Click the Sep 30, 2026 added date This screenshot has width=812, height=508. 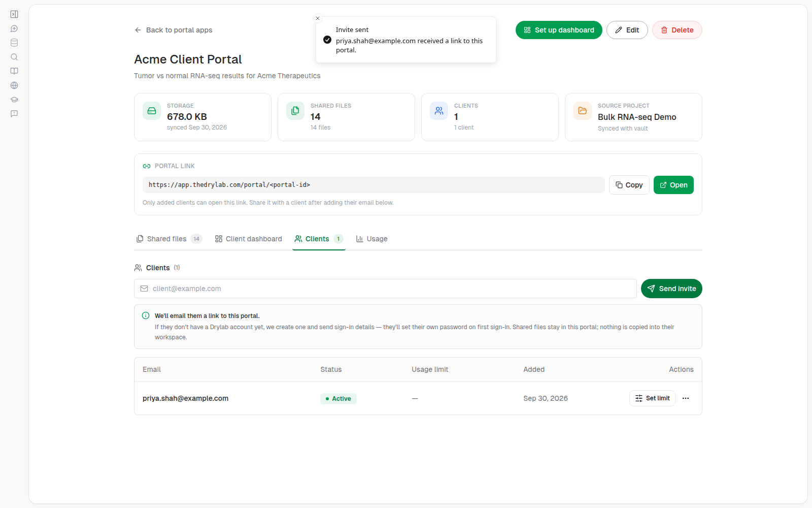coord(546,398)
